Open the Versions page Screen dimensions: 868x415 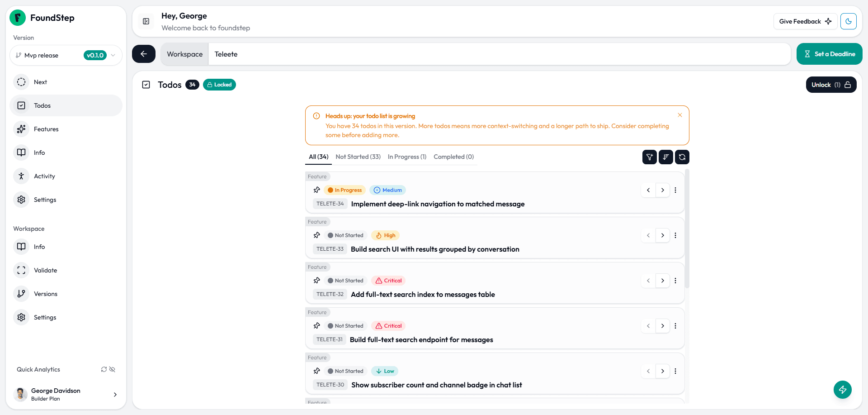tap(66, 294)
